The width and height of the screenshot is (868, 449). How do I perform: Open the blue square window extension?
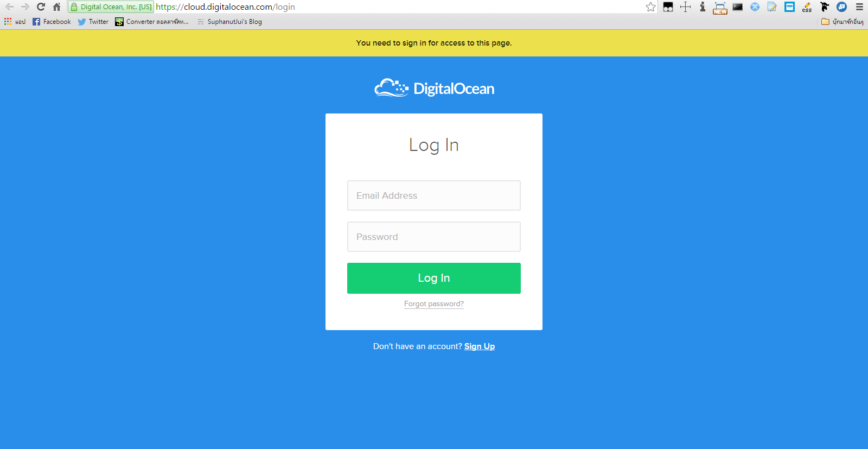790,7
